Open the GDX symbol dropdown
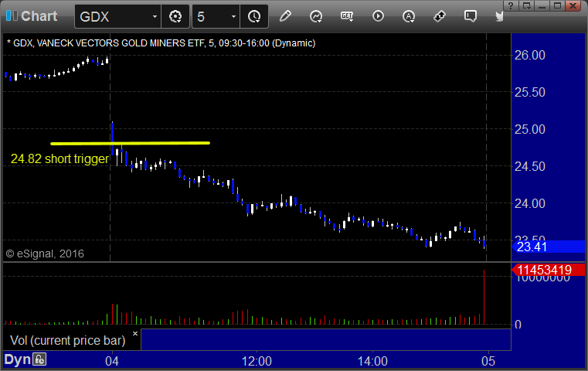The image size is (588, 371). (155, 17)
